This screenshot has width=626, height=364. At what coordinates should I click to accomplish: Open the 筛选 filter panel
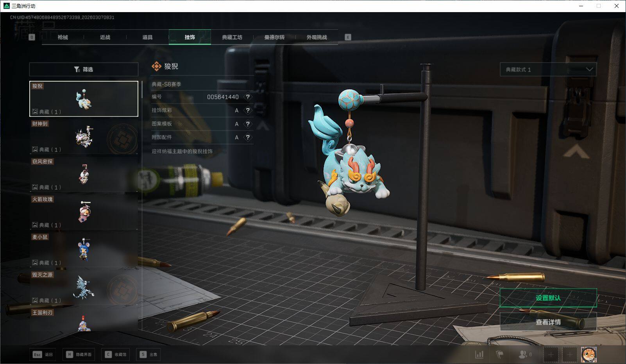[84, 70]
